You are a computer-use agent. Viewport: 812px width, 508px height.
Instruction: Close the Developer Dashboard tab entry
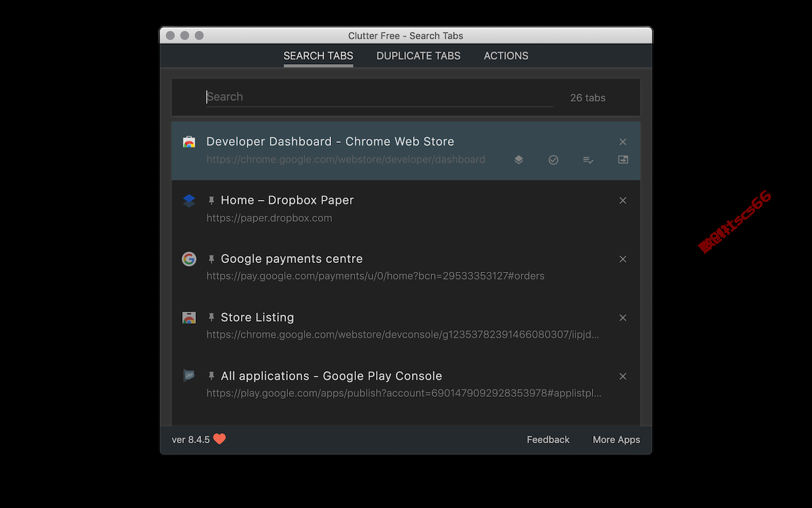point(623,142)
